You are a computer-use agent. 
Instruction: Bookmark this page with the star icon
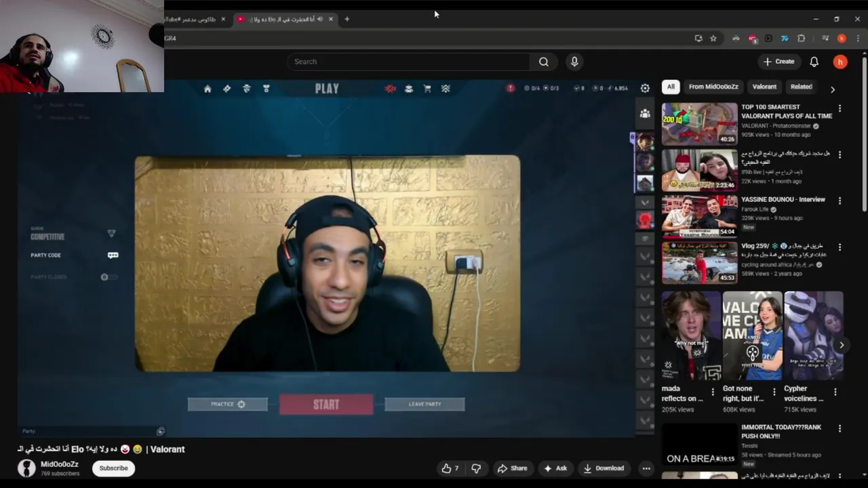pyautogui.click(x=713, y=39)
